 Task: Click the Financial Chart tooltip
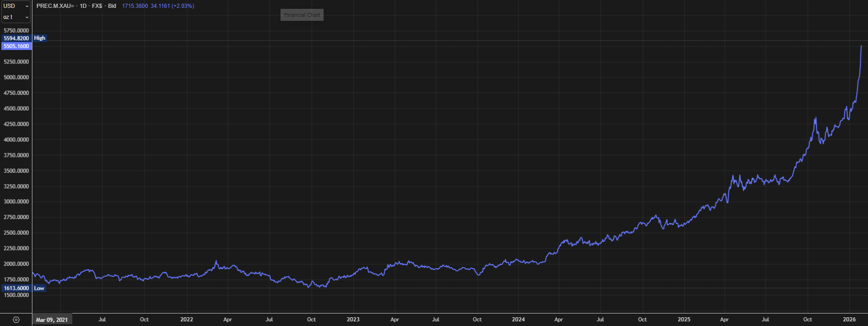click(x=302, y=15)
